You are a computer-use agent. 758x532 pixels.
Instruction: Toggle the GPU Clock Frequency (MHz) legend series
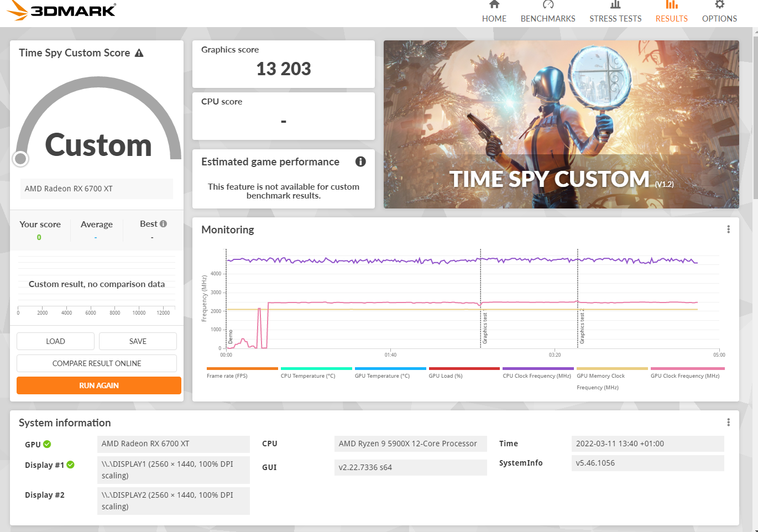pyautogui.click(x=687, y=373)
